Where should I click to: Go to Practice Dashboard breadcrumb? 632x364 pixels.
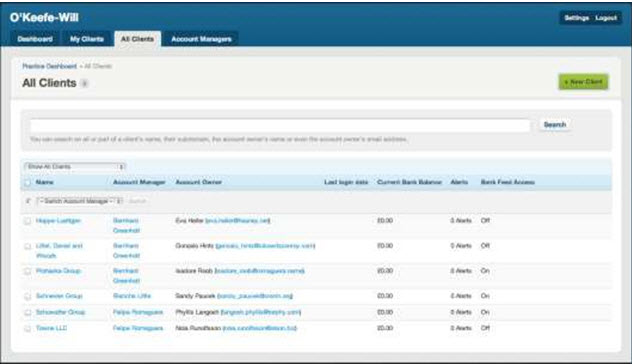coord(49,66)
